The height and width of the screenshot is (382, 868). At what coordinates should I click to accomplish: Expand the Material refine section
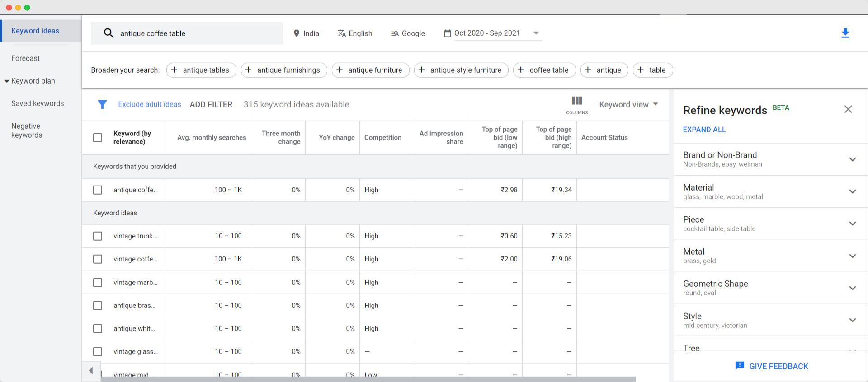tap(853, 191)
